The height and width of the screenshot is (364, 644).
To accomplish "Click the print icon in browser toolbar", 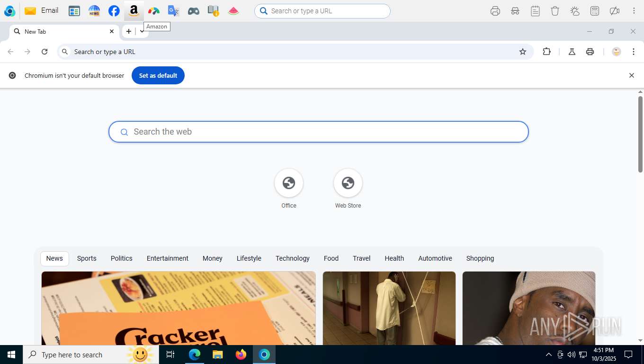I will 590,52.
